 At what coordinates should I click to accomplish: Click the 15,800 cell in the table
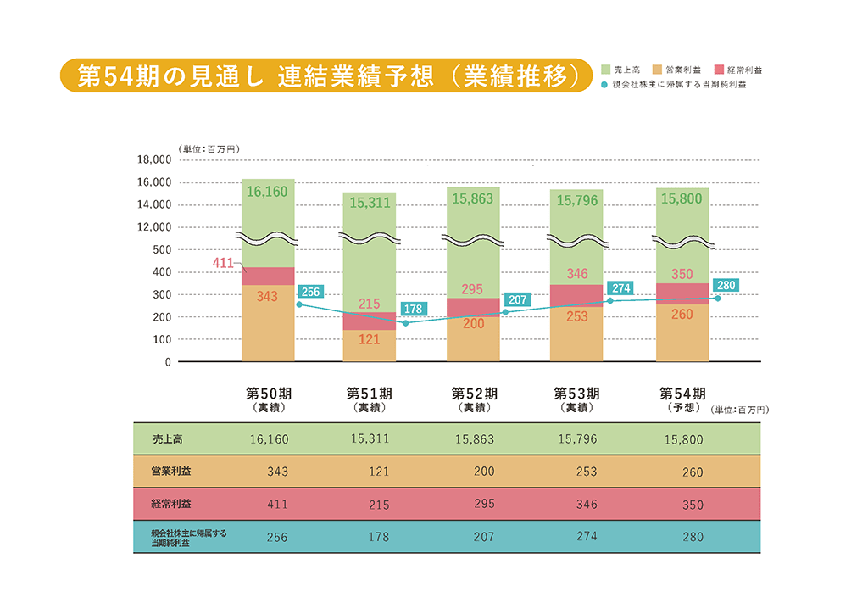point(683,440)
